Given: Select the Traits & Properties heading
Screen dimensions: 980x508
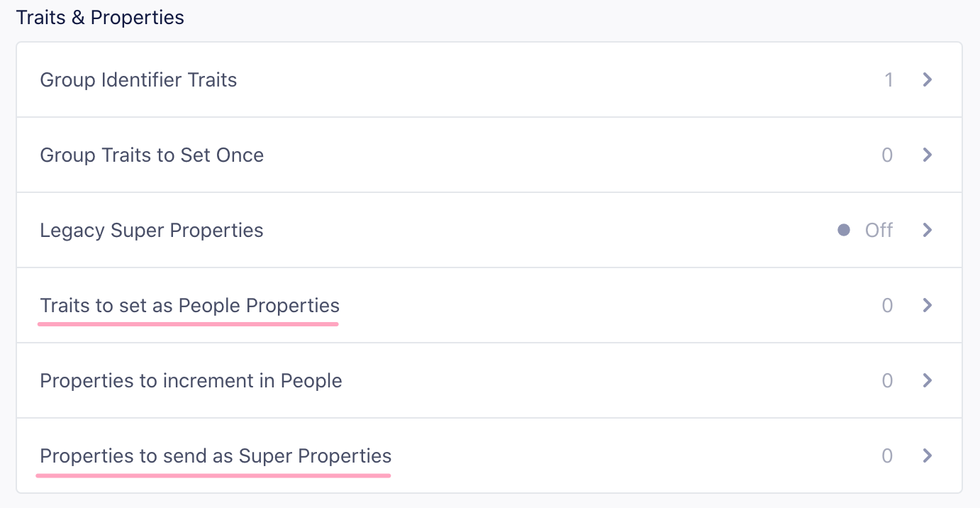Looking at the screenshot, I should point(100,17).
